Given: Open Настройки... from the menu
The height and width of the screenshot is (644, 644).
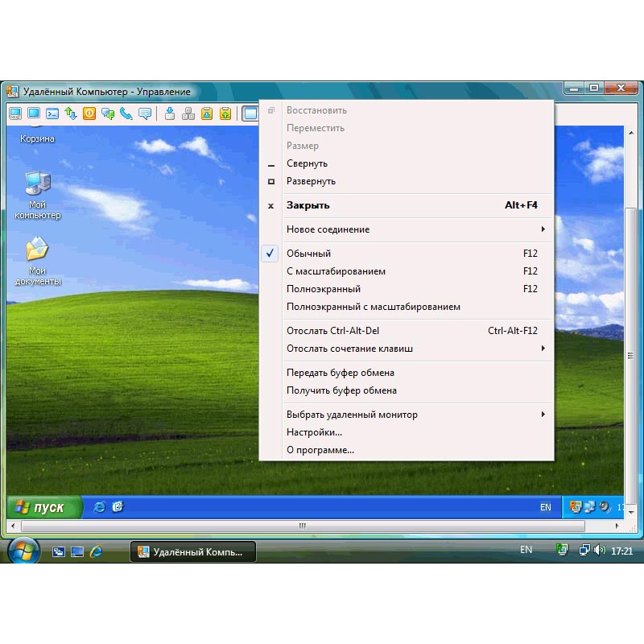Looking at the screenshot, I should (407, 432).
